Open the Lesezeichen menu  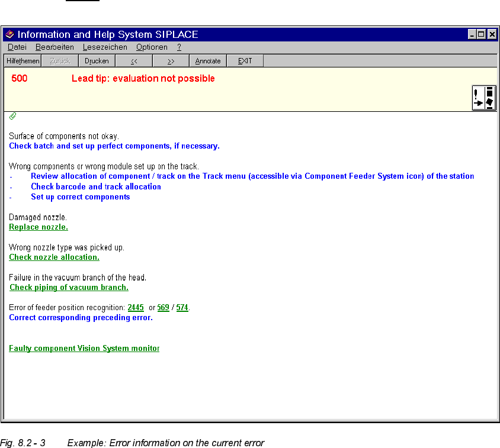pyautogui.click(x=105, y=47)
